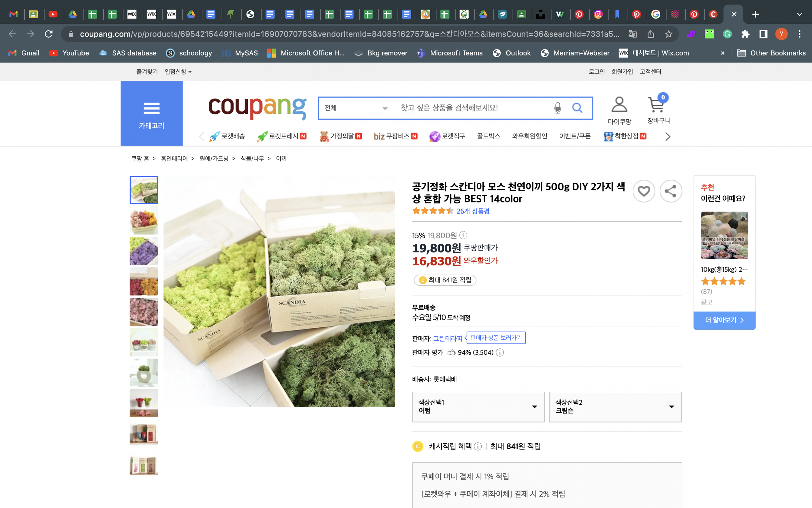Screen dimensions: 812x508
Task: Expand the 입점신청 menu
Action: pos(178,72)
